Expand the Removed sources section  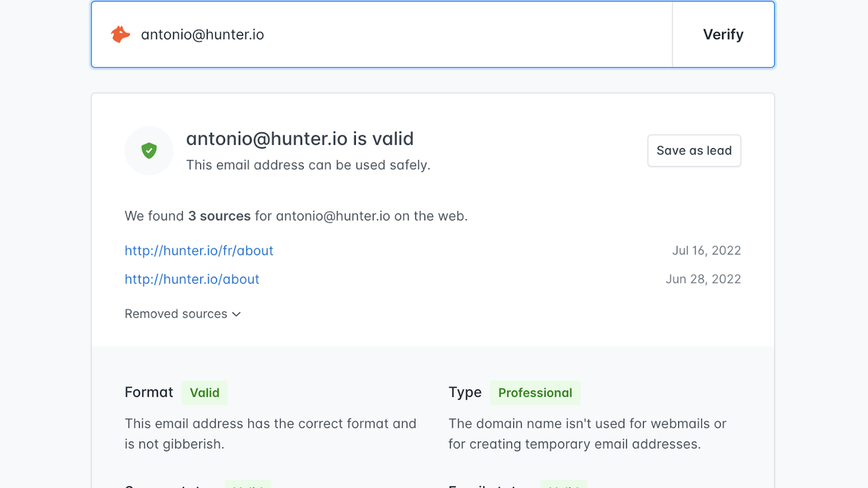point(176,314)
